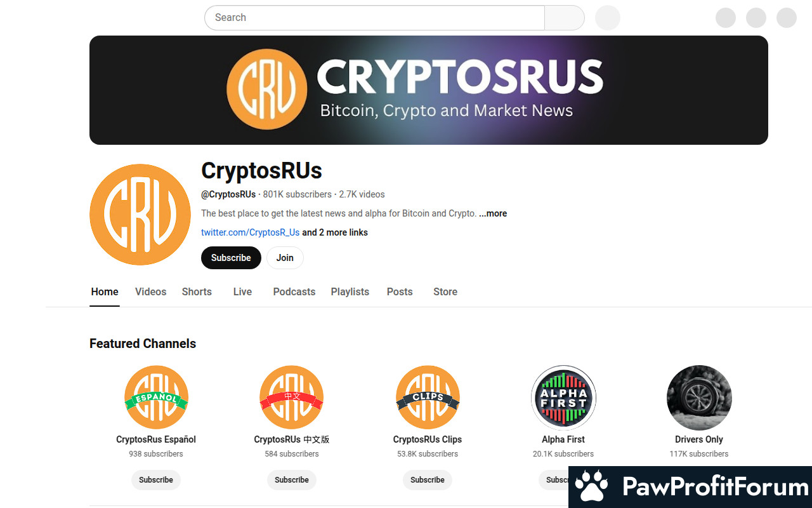Click the CryptosRUs channel avatar
812x508 pixels.
click(140, 215)
